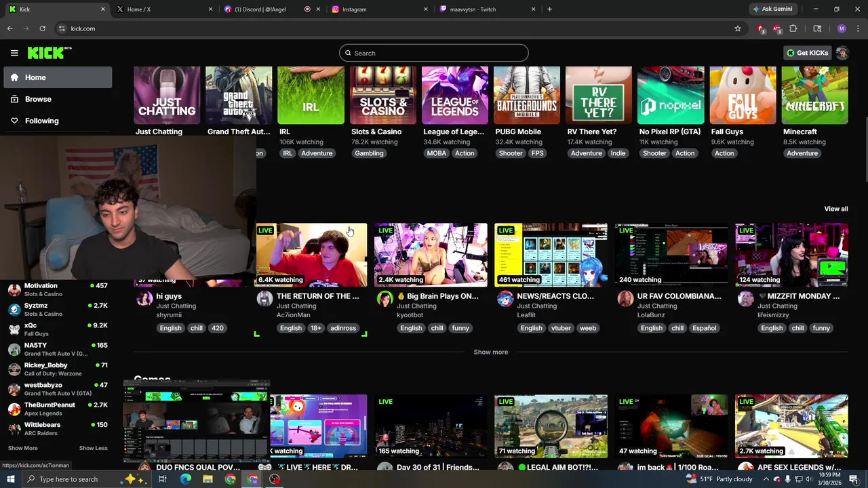Image resolution: width=868 pixels, height=488 pixels.
Task: Expand the system tray hidden icons chevron
Action: 766,479
